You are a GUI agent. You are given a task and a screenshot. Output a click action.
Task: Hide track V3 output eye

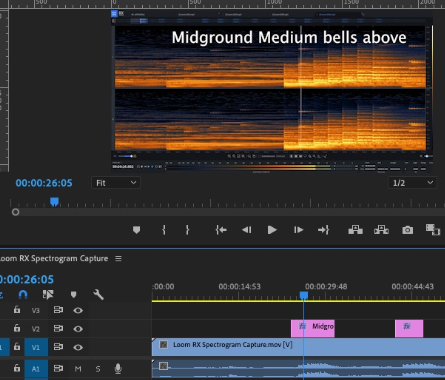78,310
